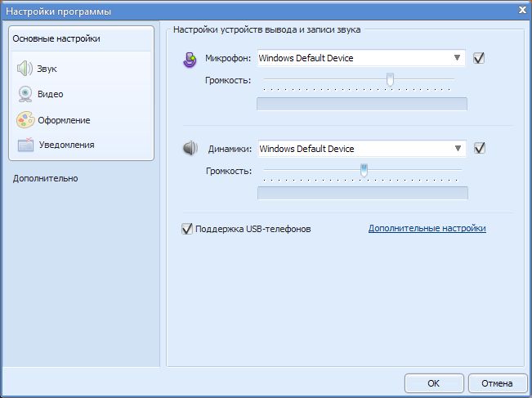
Task: Click the Уведомления notification icon
Action: [25, 145]
